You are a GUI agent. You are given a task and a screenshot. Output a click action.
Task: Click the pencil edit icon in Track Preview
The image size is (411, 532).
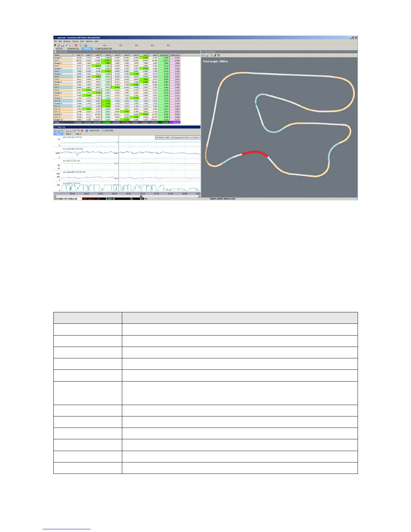point(215,55)
